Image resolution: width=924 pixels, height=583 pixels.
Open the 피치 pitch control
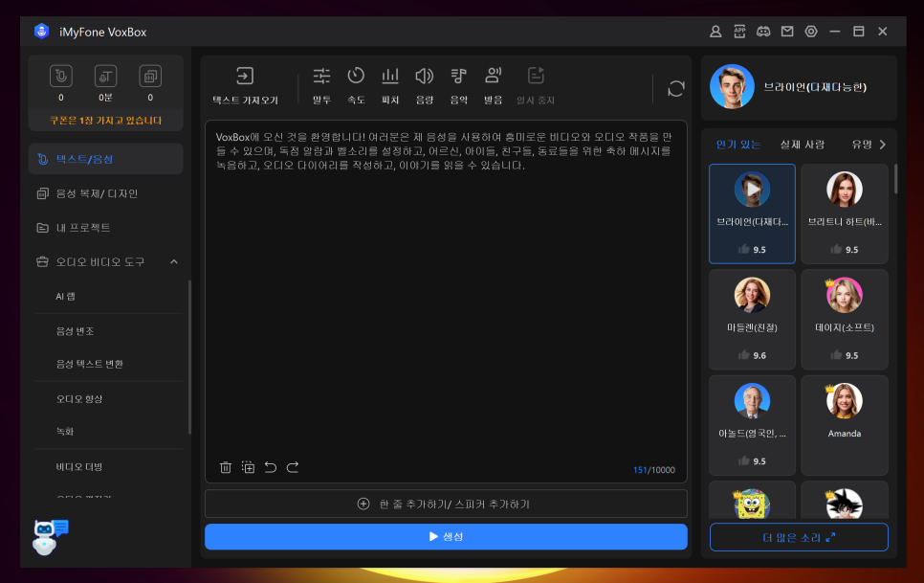(390, 85)
